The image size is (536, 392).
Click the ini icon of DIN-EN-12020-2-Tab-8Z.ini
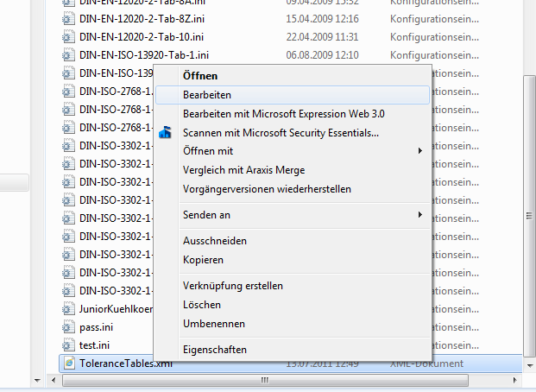click(68, 19)
